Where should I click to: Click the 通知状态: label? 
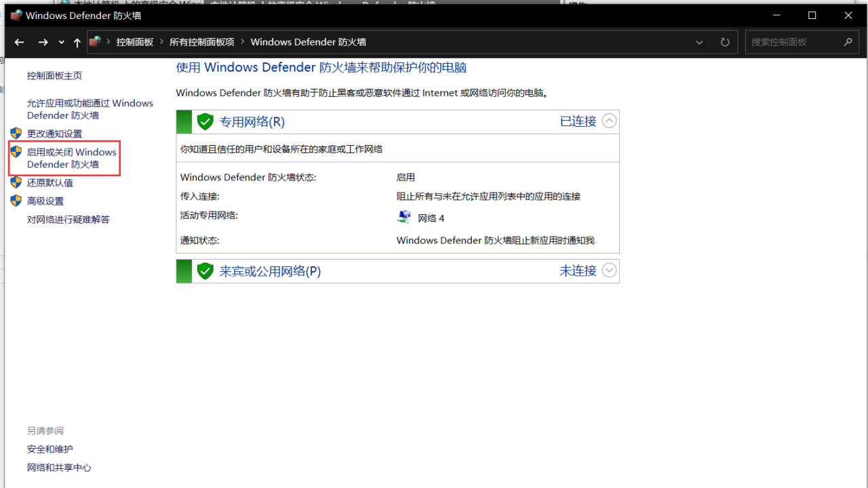tap(200, 240)
